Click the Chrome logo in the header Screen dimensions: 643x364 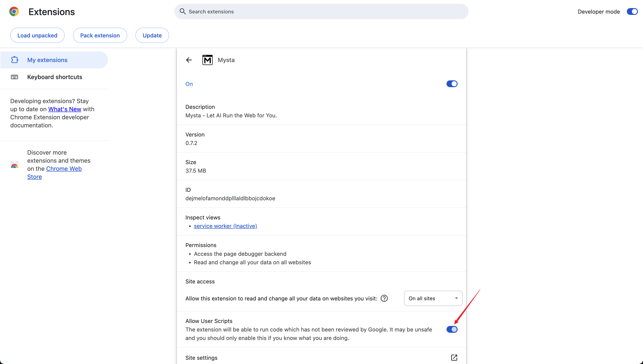coord(14,11)
